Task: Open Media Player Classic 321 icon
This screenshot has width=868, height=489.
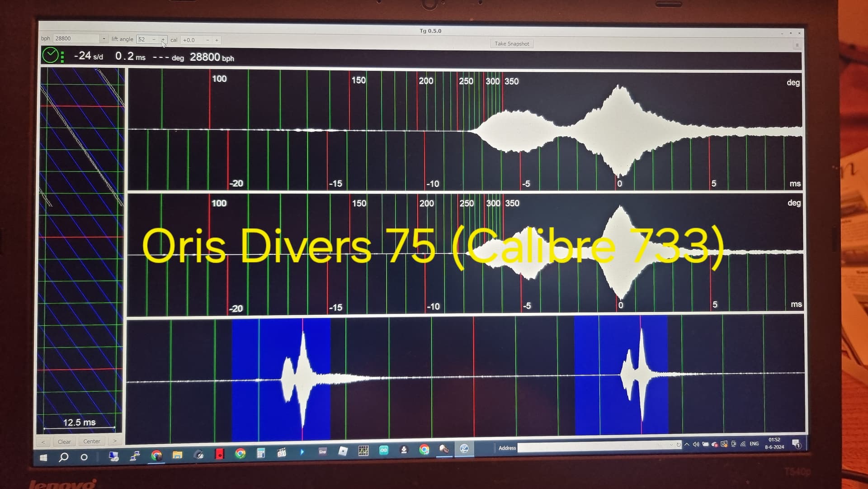Action: point(282,452)
